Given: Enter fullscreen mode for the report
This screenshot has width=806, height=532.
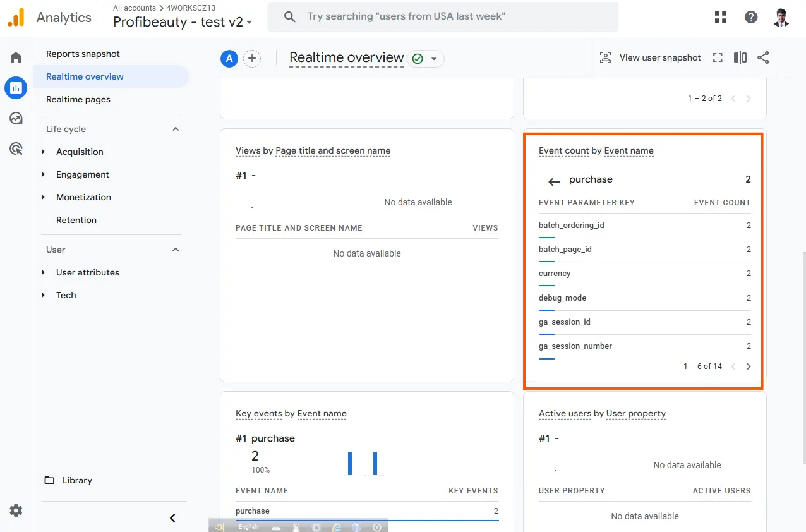Looking at the screenshot, I should tap(718, 58).
